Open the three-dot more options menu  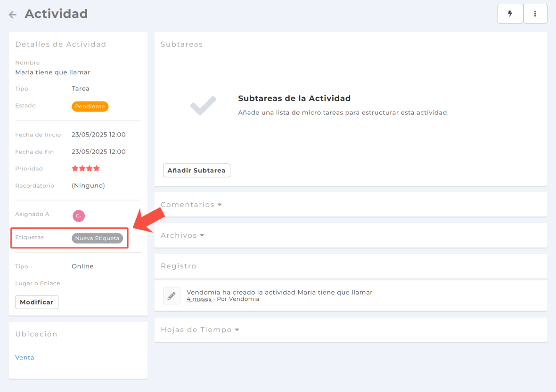tap(535, 14)
